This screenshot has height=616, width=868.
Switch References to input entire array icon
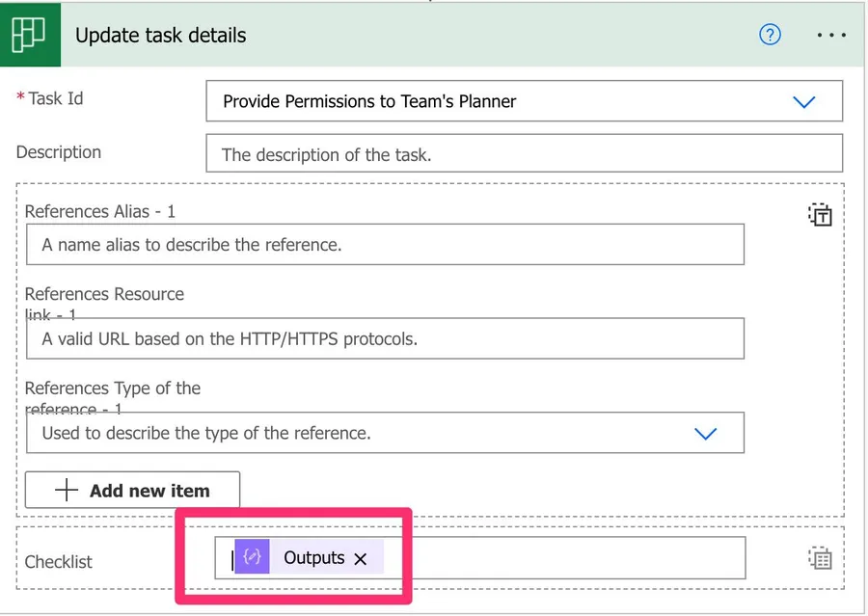pos(819,214)
